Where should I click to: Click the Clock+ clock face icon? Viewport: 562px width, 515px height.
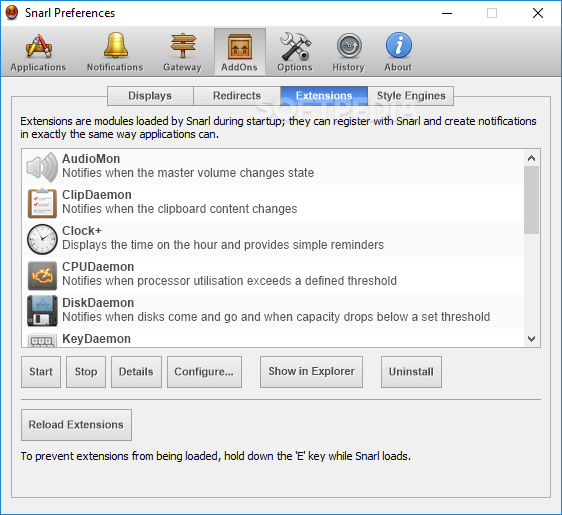tap(42, 239)
